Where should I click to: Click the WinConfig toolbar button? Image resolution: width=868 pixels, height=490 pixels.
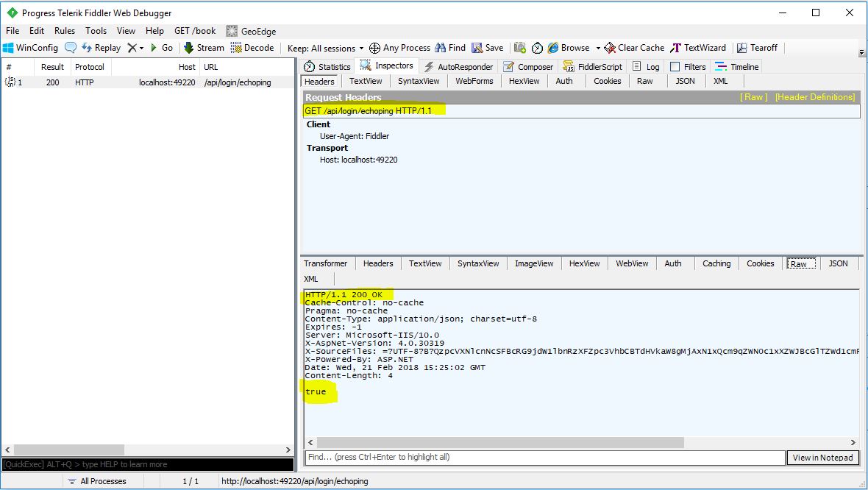31,48
